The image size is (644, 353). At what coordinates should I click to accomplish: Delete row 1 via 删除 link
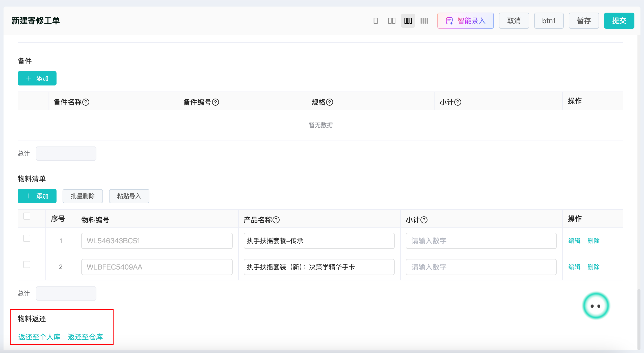tap(594, 241)
